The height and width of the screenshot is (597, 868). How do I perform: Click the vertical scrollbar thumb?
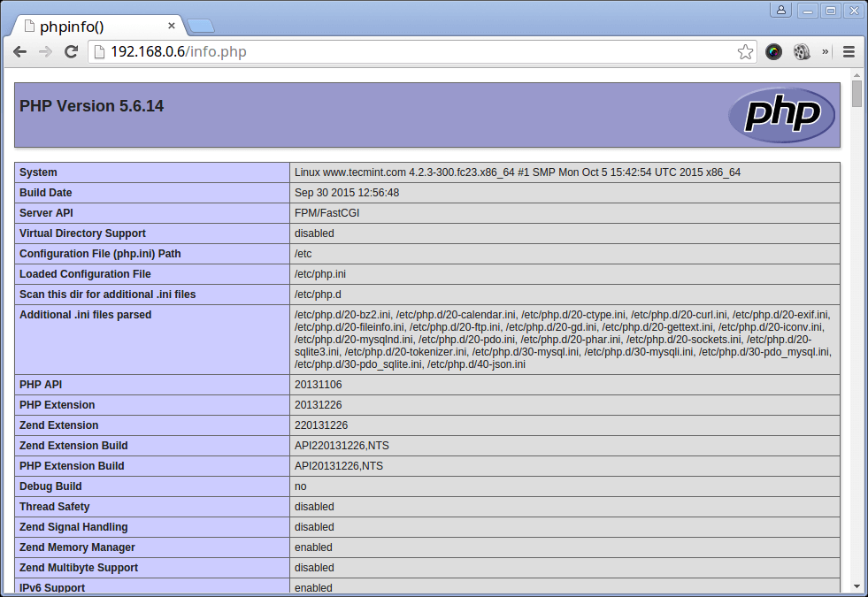coord(856,93)
